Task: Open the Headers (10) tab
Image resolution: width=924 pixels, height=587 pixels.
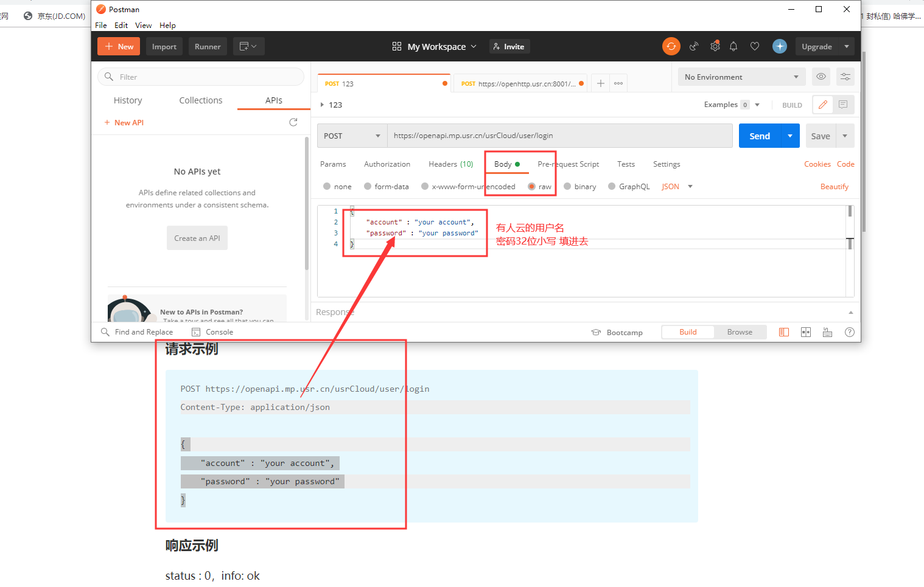Action: [x=450, y=164]
